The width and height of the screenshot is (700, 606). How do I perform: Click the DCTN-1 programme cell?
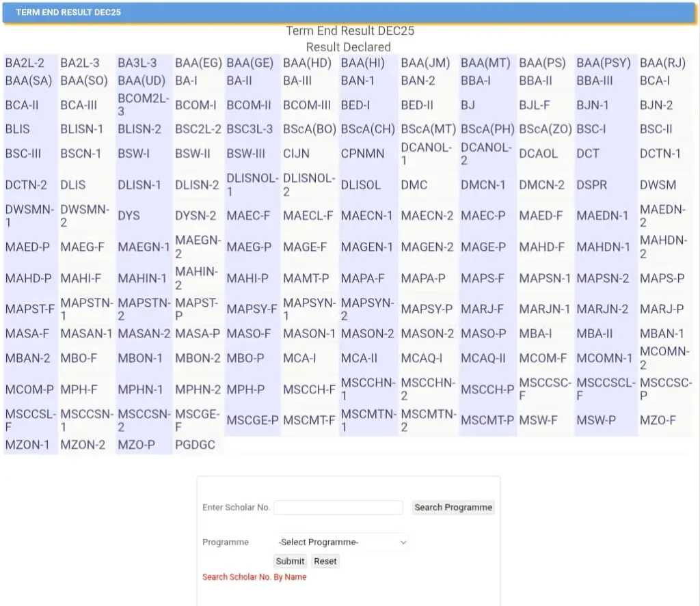click(x=660, y=154)
